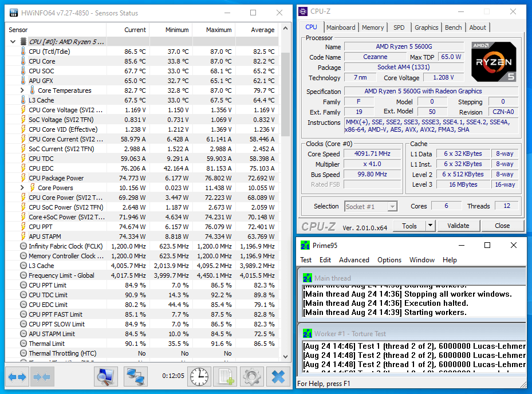Click lightning icon of APU STAPM row
This screenshot has width=532, height=394.
[23, 236]
